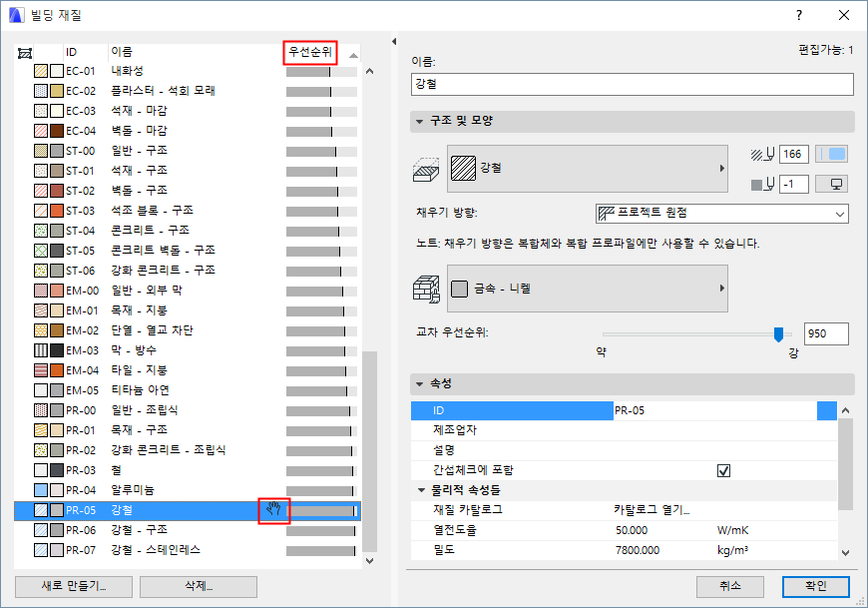
Task: Click the material list scroll down arrow
Action: [370, 560]
